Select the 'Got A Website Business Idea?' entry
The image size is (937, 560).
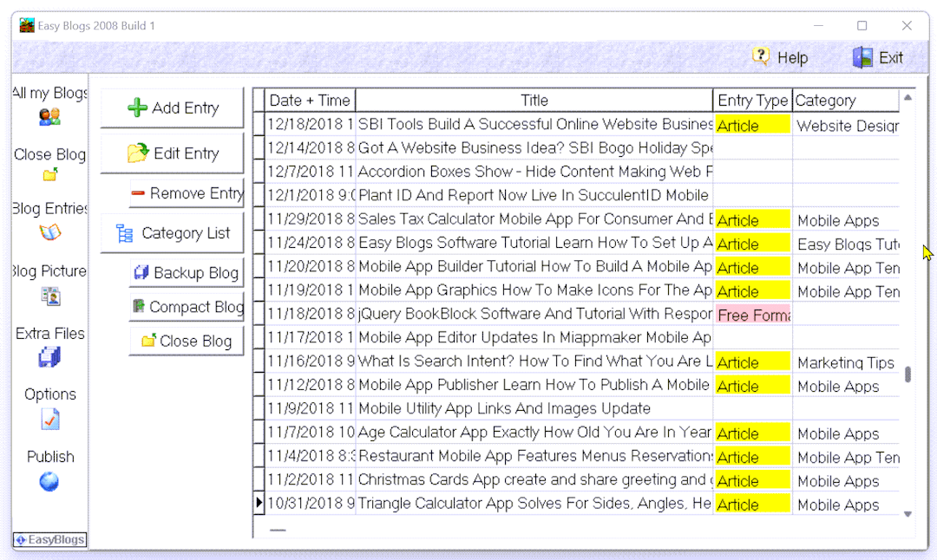[x=534, y=147]
